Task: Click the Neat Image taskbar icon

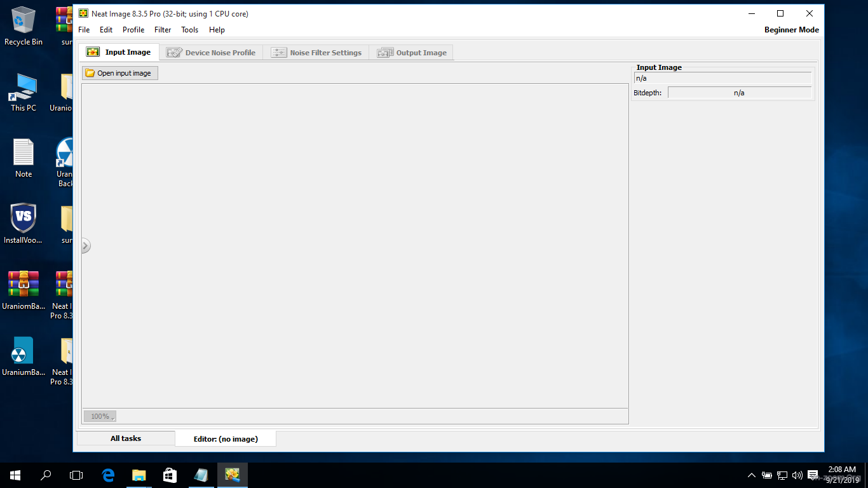Action: point(233,475)
